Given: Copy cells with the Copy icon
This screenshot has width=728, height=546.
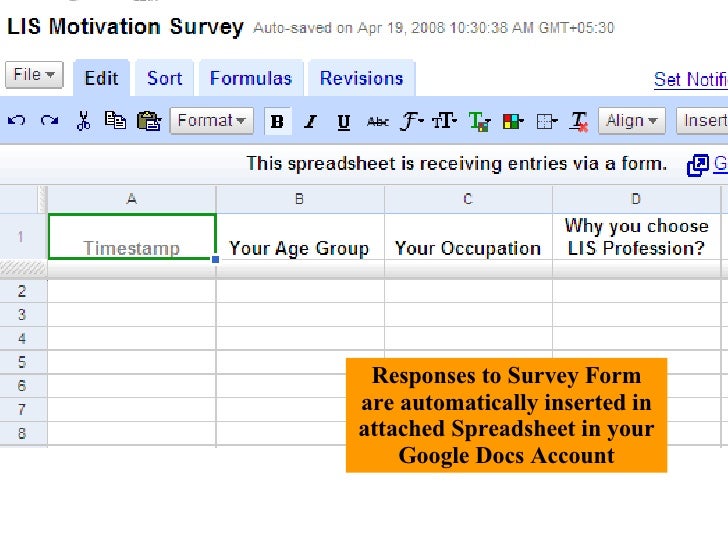Looking at the screenshot, I should coord(115,121).
